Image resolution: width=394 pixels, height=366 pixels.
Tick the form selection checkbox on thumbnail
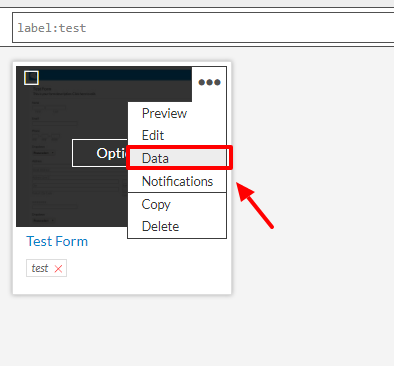coord(32,78)
